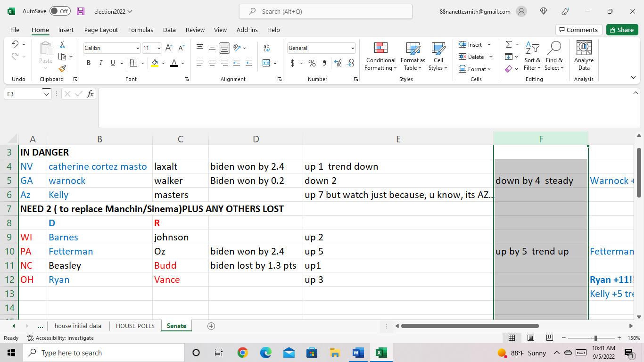Click the Zoom In plus button

pyautogui.click(x=619, y=338)
